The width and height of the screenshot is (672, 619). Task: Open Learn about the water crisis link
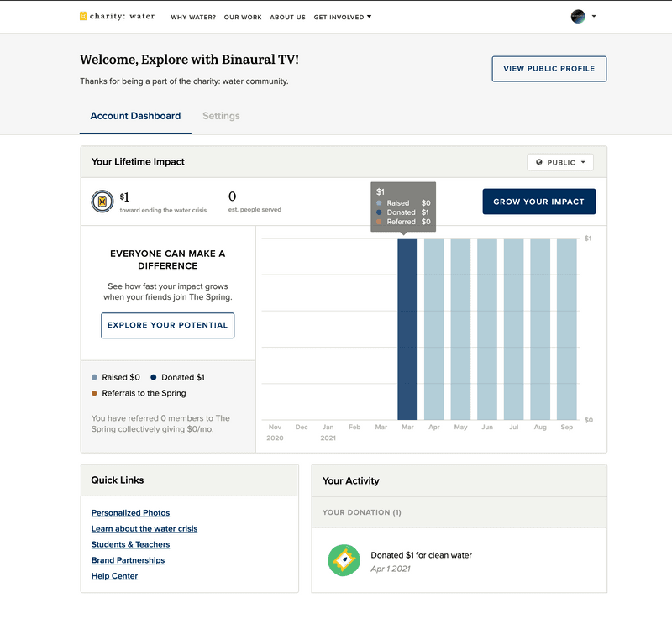tap(144, 528)
